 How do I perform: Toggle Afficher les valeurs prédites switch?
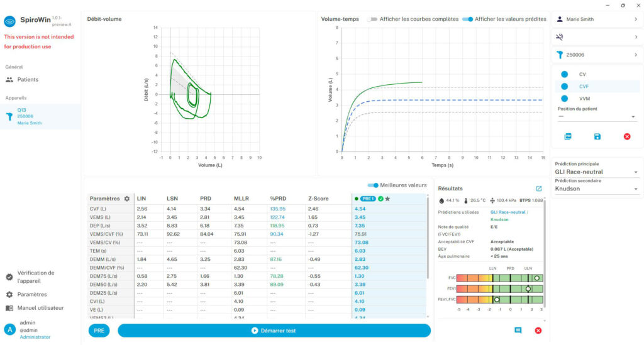(467, 19)
